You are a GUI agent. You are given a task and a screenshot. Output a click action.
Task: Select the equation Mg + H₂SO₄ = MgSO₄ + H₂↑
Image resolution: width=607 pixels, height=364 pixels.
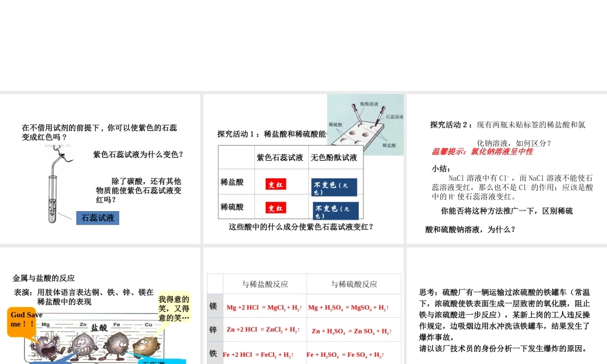coord(348,308)
